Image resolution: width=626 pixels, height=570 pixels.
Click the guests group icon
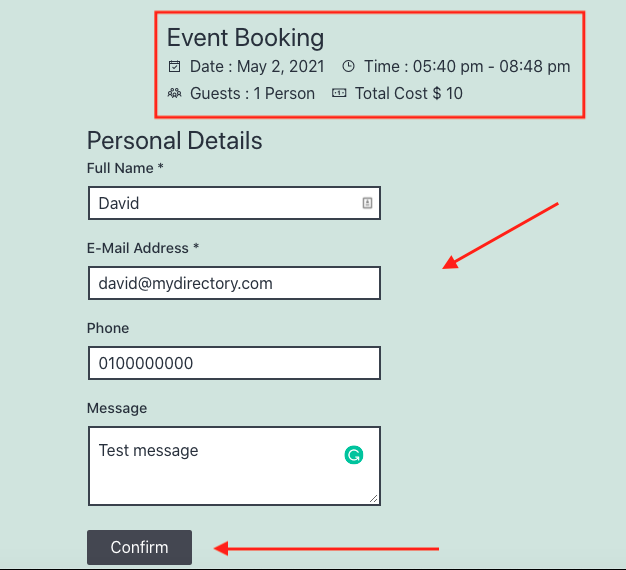point(174,93)
